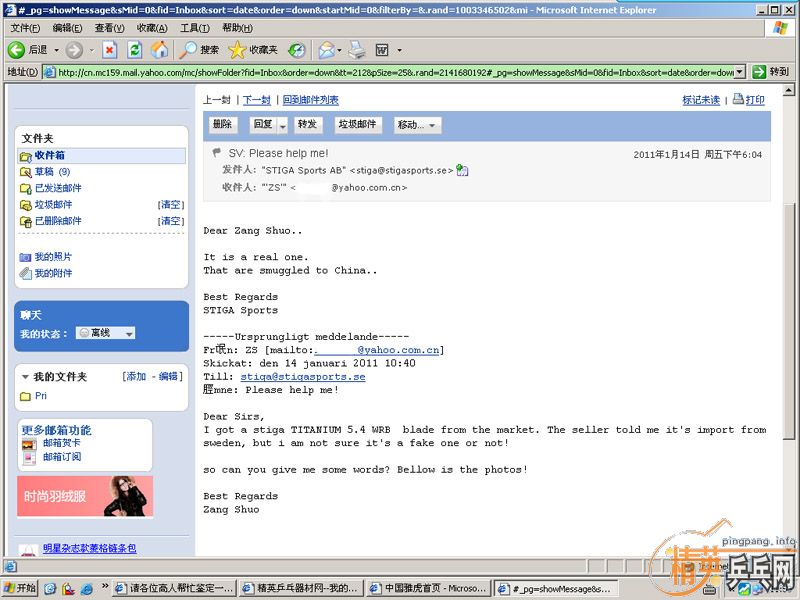Click the 清空 link beside 已删除邮件

171,221
